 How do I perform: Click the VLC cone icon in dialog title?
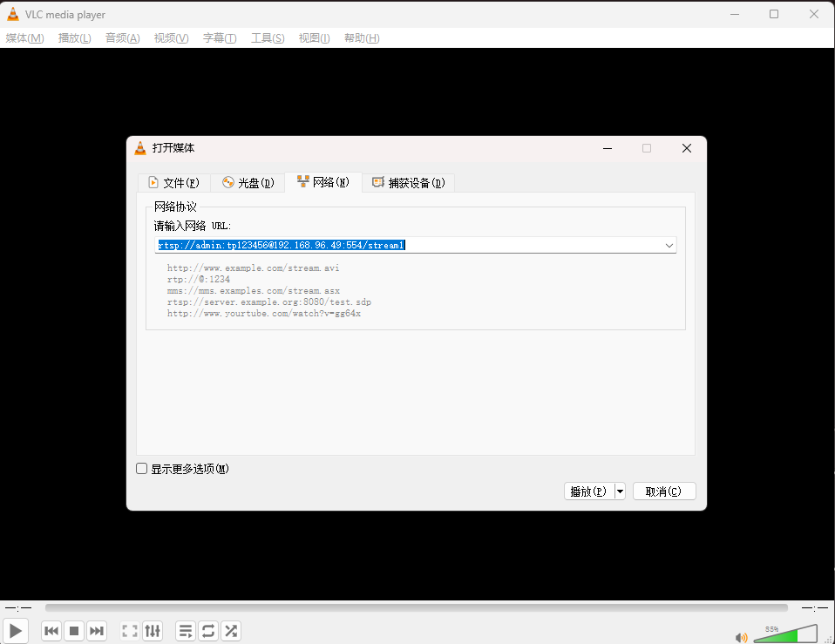pyautogui.click(x=140, y=148)
